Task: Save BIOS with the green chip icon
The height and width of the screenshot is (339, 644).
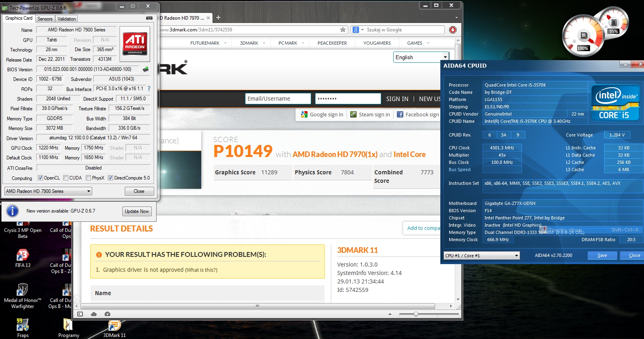Action: coord(146,69)
